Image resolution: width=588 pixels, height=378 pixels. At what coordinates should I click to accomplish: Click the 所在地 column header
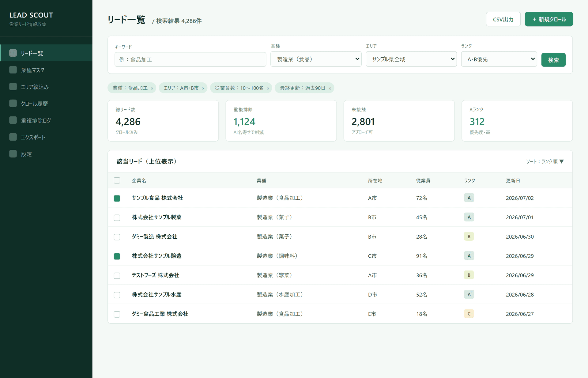click(375, 181)
